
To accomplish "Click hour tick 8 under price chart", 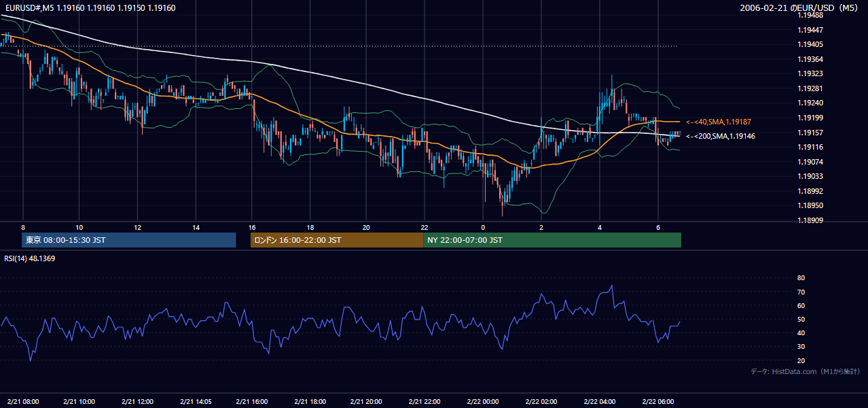I will coord(23,227).
